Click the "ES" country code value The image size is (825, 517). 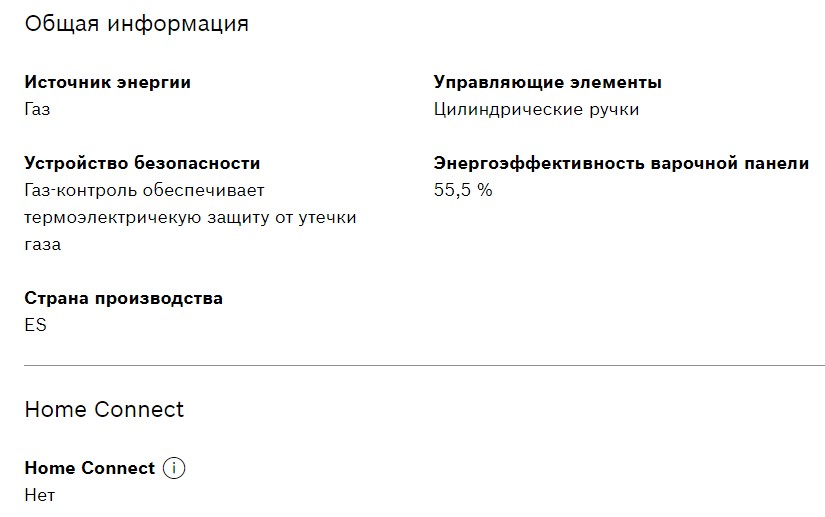tap(35, 325)
